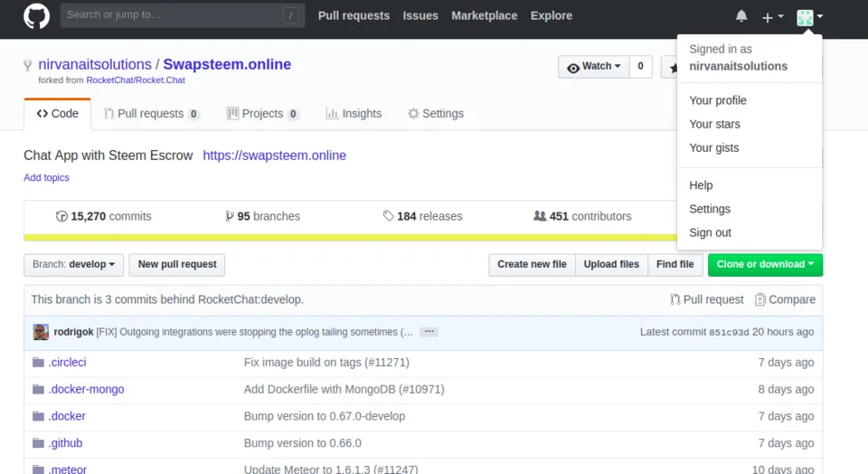Choose Create new file
Viewport: 868px width, 474px height.
pos(532,265)
